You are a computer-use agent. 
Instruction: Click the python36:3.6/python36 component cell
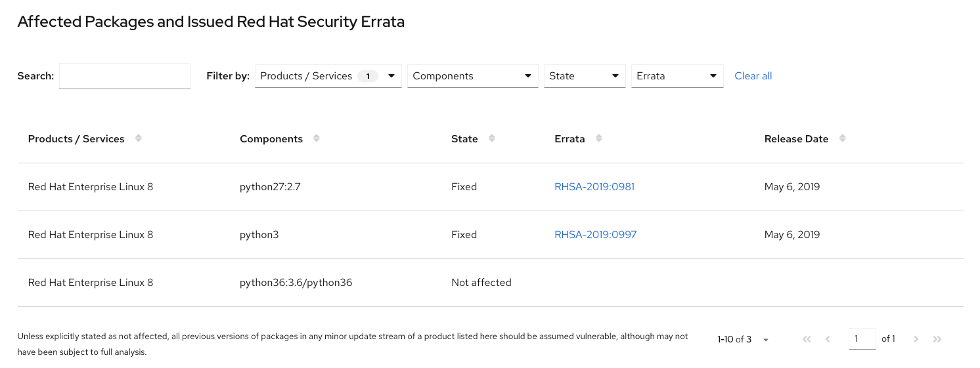coord(296,283)
